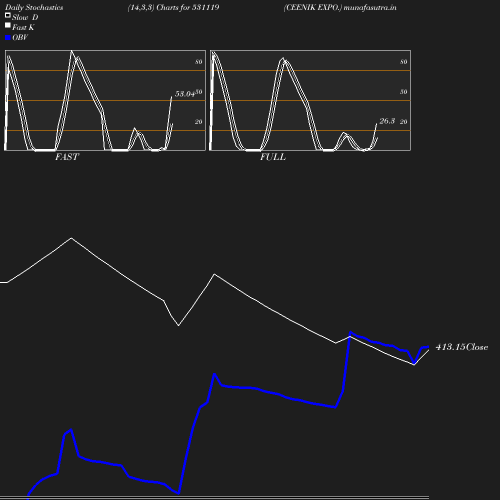Screen dimensions: 500x500
Task: Click the 50 axis label in FULL chart
Action: pyautogui.click(x=404, y=92)
